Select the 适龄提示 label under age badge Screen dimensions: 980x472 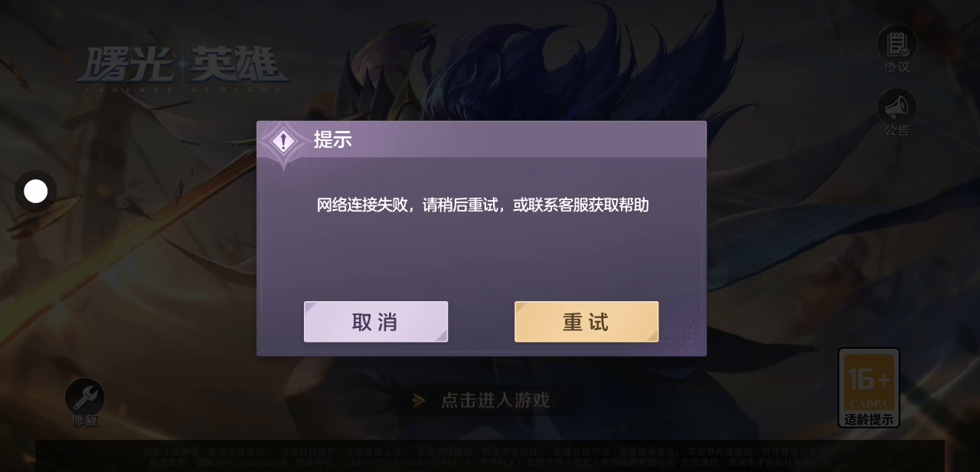[869, 419]
